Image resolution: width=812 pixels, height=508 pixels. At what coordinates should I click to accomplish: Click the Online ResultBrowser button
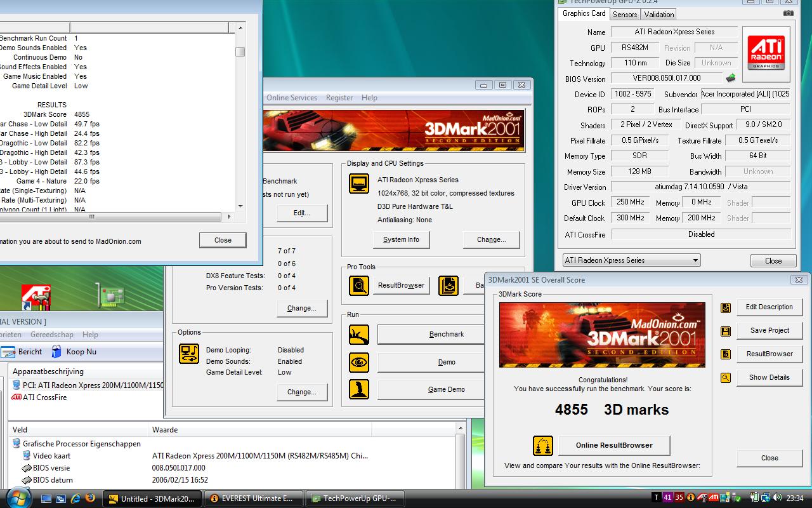613,446
